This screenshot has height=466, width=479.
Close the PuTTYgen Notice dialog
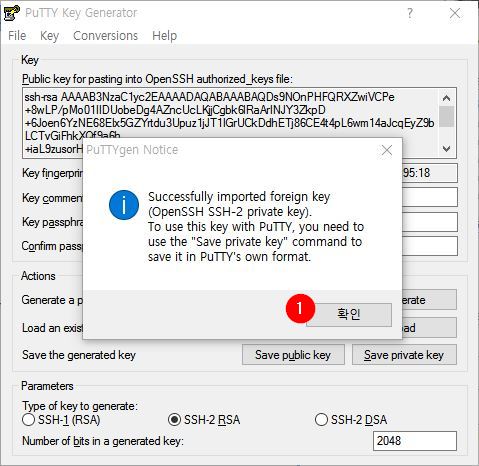[387, 150]
